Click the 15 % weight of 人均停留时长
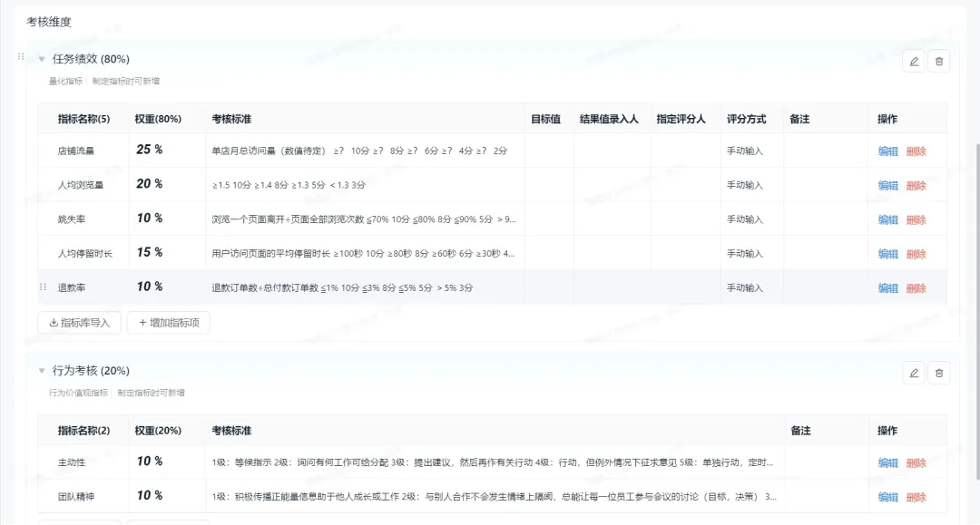The image size is (980, 525). coord(150,252)
